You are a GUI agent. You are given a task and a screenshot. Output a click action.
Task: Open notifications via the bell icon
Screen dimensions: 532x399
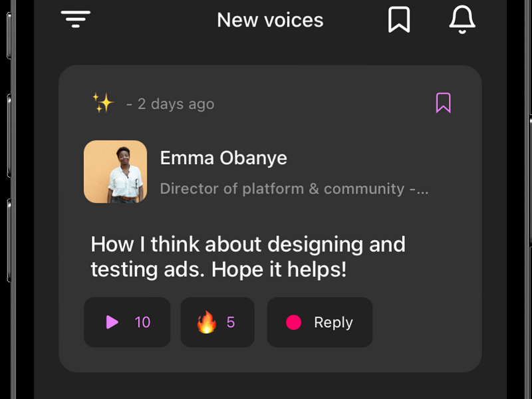pos(462,20)
